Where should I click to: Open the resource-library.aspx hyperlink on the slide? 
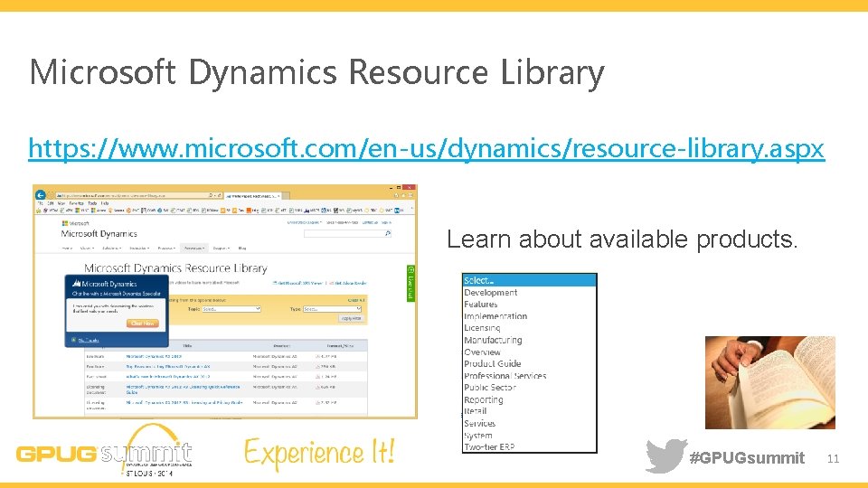426,148
